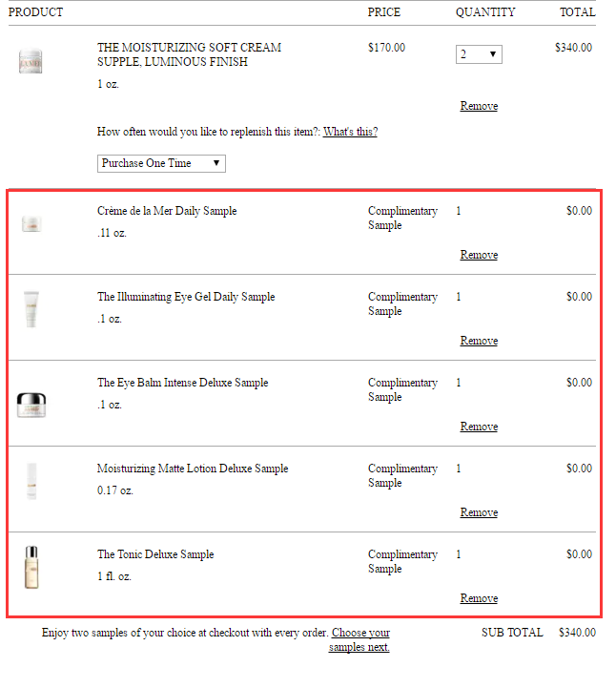Remove The Tonic Deluxe Sample

click(x=479, y=598)
